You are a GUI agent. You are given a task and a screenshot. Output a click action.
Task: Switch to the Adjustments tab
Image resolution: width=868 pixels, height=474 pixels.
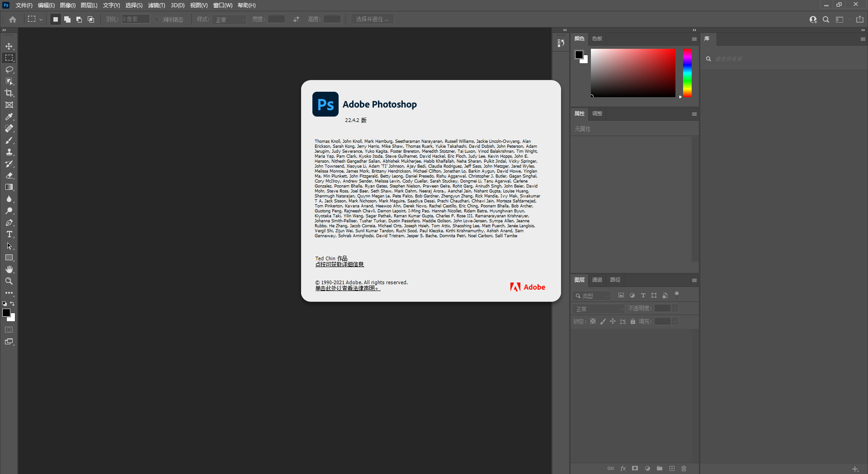click(597, 114)
